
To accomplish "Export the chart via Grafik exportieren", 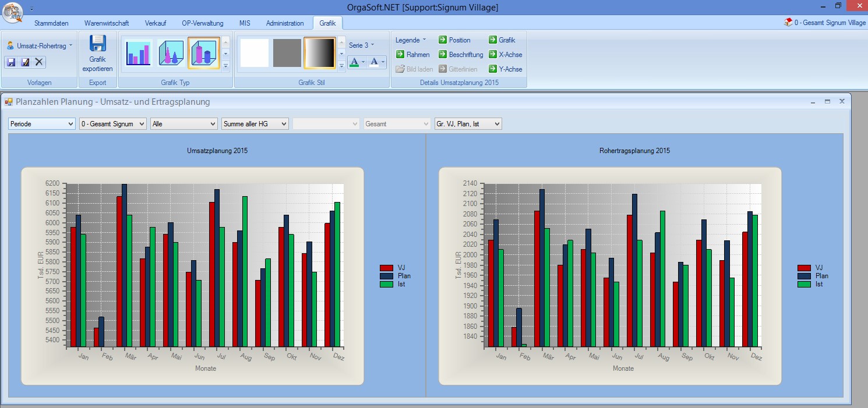I will 97,53.
